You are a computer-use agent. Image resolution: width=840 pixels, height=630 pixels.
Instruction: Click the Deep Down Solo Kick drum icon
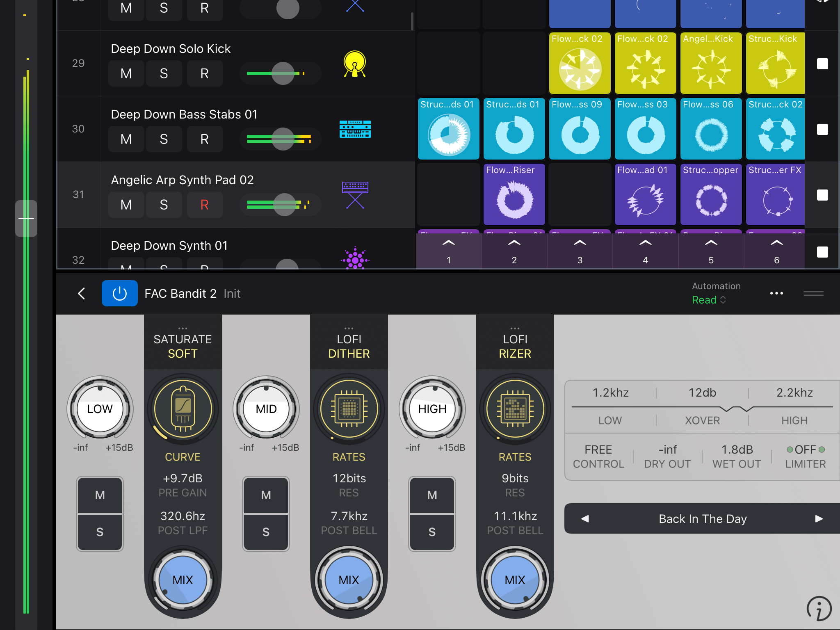pyautogui.click(x=355, y=64)
